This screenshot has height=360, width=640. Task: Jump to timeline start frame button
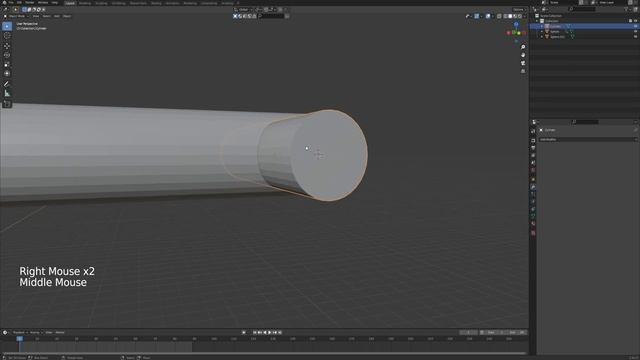point(255,333)
